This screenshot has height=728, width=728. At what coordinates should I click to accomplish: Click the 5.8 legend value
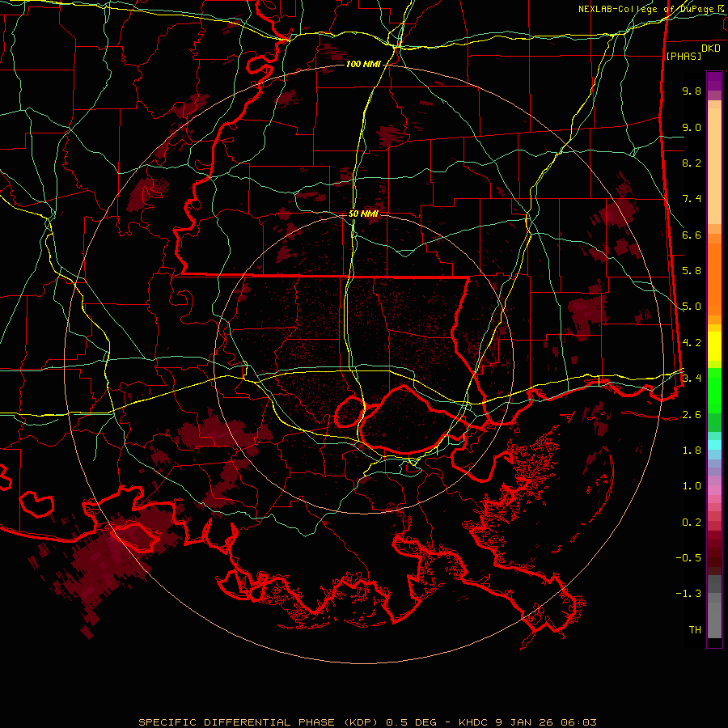(692, 271)
